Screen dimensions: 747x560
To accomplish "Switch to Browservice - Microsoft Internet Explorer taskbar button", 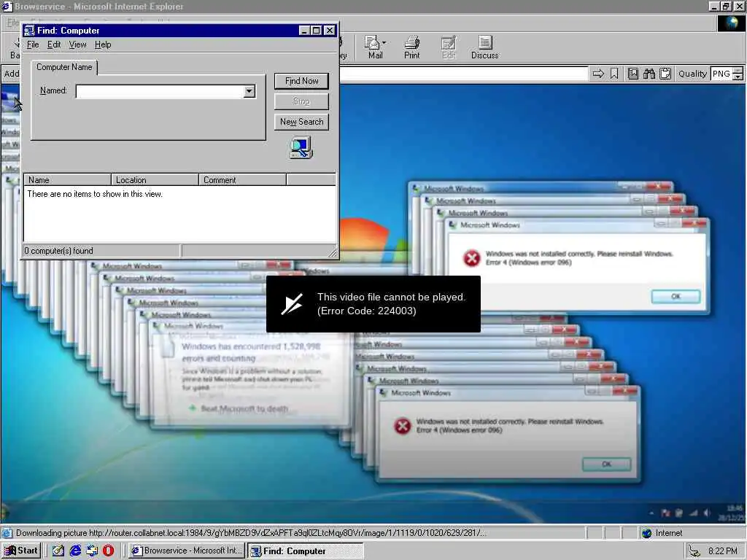I will 187,551.
